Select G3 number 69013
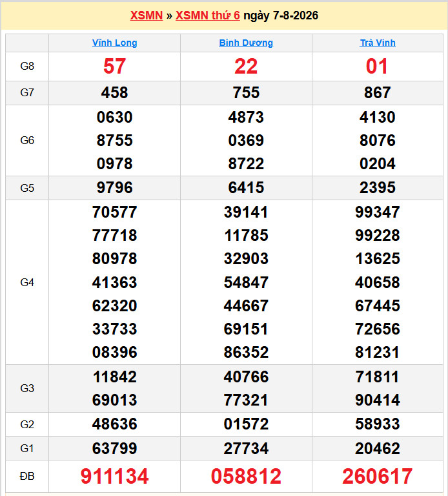 (x=114, y=400)
